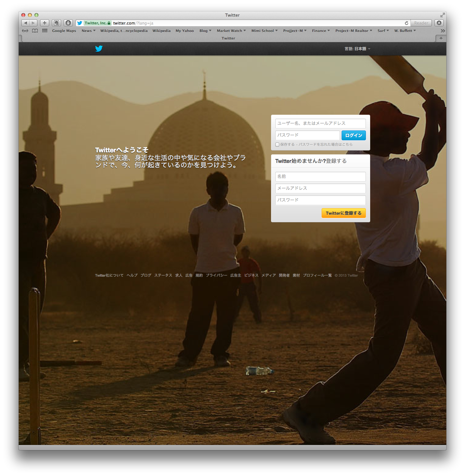Click the signup メールアドレス field
The width and height of the screenshot is (465, 476).
click(x=321, y=188)
